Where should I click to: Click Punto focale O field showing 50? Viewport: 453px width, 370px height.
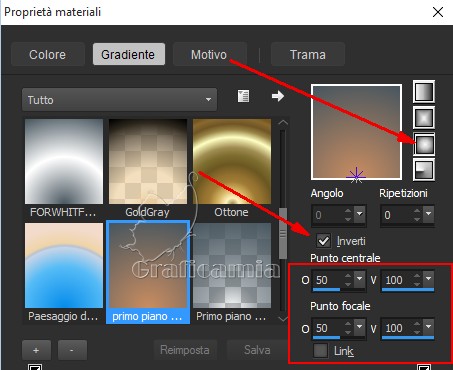[329, 328]
